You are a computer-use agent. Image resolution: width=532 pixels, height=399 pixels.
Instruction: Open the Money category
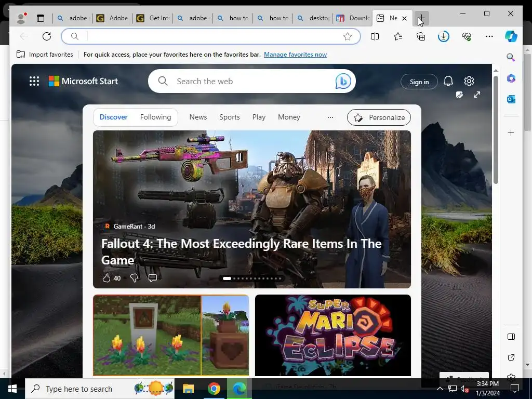(x=289, y=117)
